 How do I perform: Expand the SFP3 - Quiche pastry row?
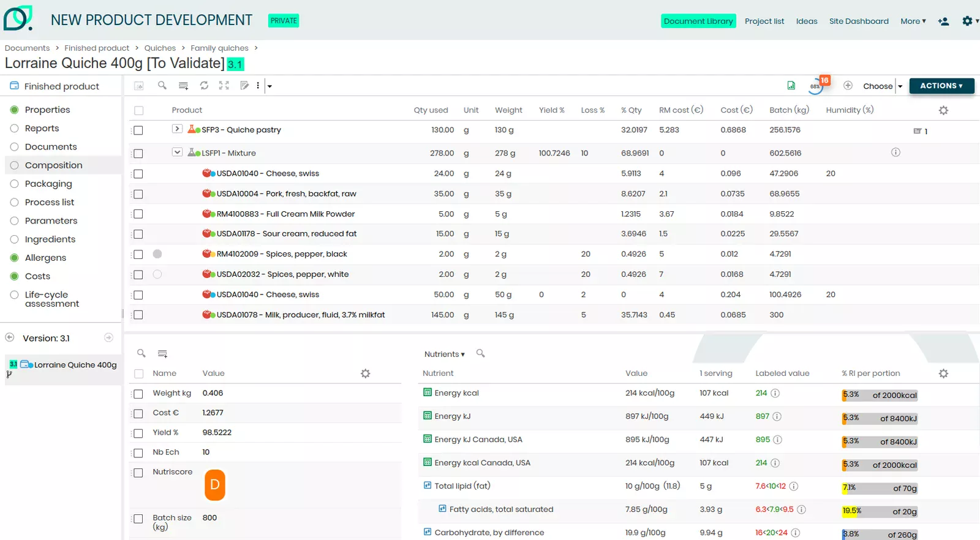pos(177,129)
